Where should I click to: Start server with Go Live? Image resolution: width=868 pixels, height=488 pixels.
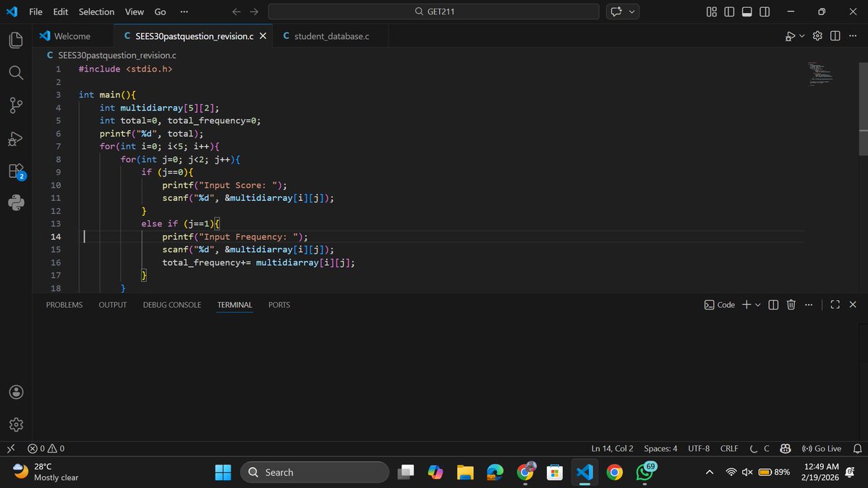coord(821,449)
